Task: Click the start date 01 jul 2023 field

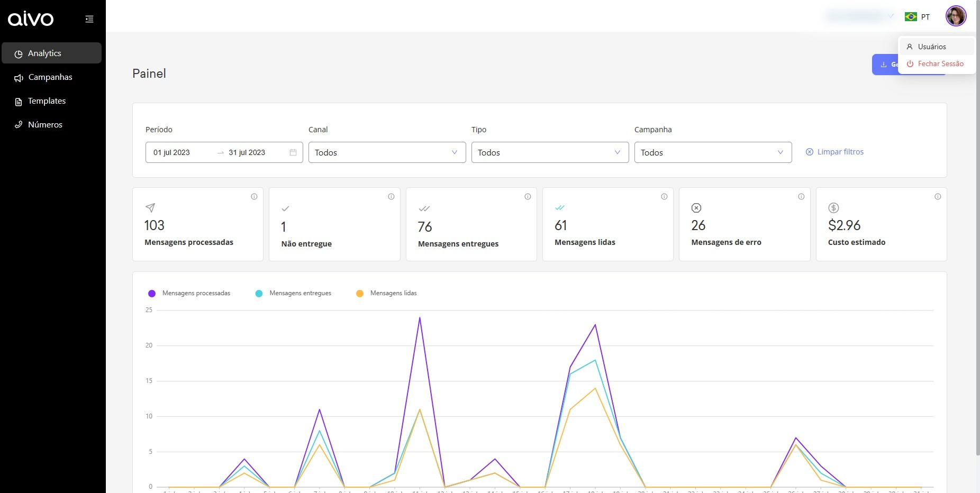Action: pyautogui.click(x=172, y=152)
